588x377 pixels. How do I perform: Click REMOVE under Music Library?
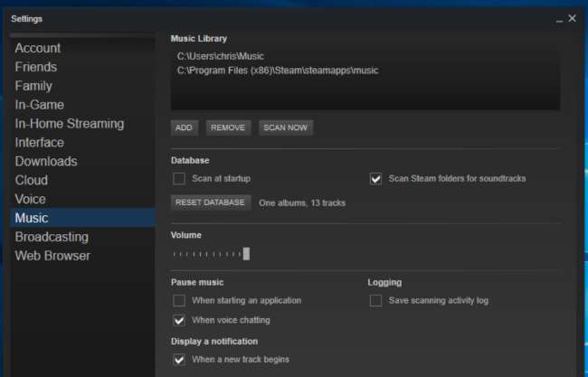228,127
